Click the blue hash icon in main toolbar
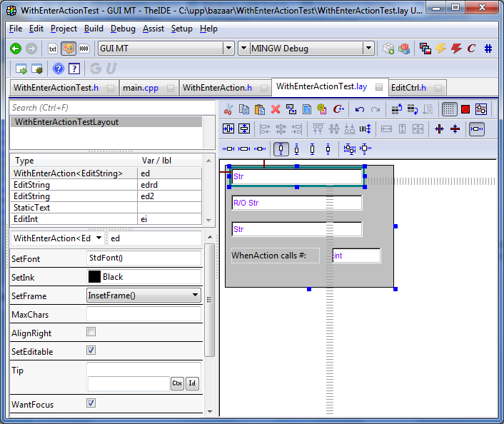 coord(488,49)
